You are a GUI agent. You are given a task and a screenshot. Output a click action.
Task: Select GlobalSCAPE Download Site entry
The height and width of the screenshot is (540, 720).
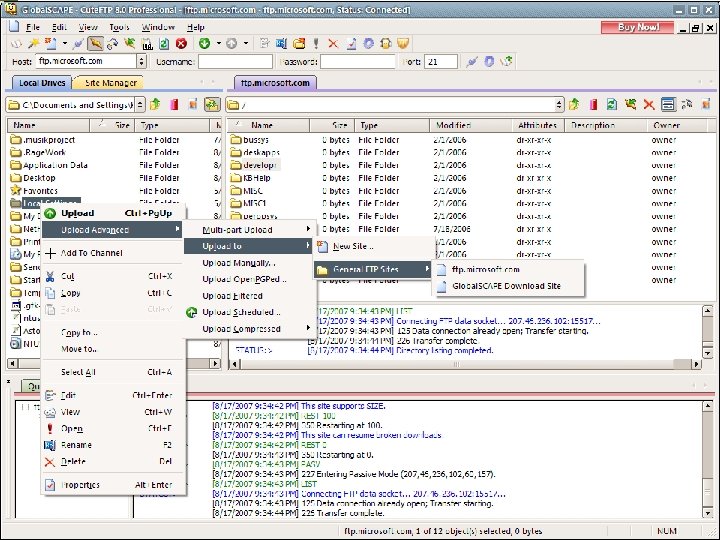click(508, 286)
